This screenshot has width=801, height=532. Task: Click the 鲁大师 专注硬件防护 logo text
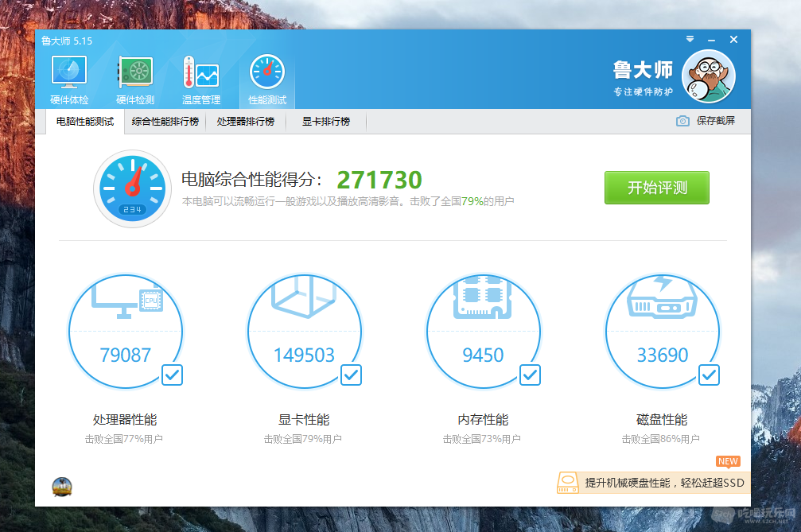coord(644,78)
